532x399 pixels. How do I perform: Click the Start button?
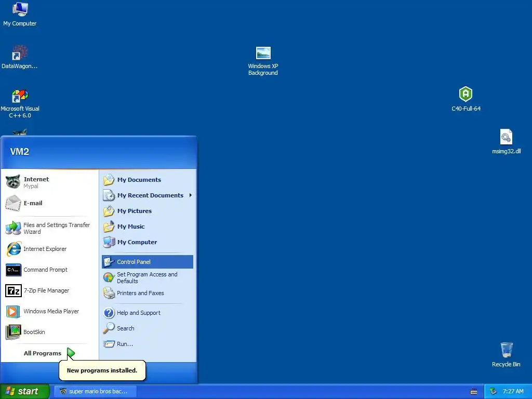[25, 391]
